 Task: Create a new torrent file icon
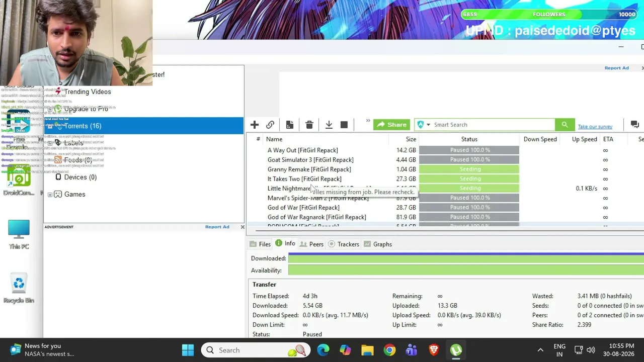(x=290, y=125)
